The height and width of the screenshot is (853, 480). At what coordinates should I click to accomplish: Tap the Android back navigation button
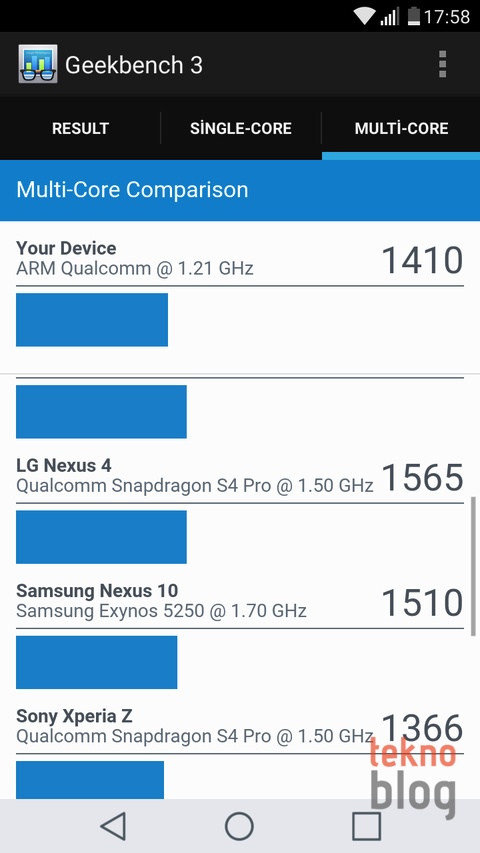click(114, 826)
